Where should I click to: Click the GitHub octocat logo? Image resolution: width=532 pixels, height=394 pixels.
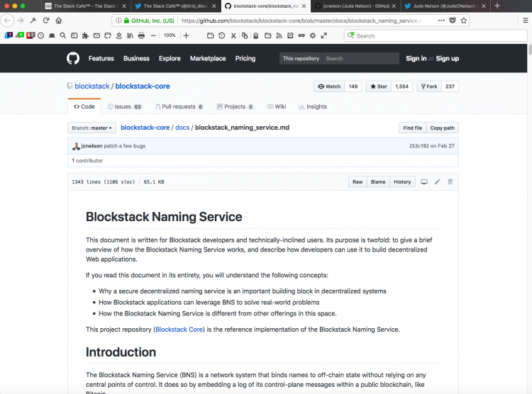click(73, 58)
